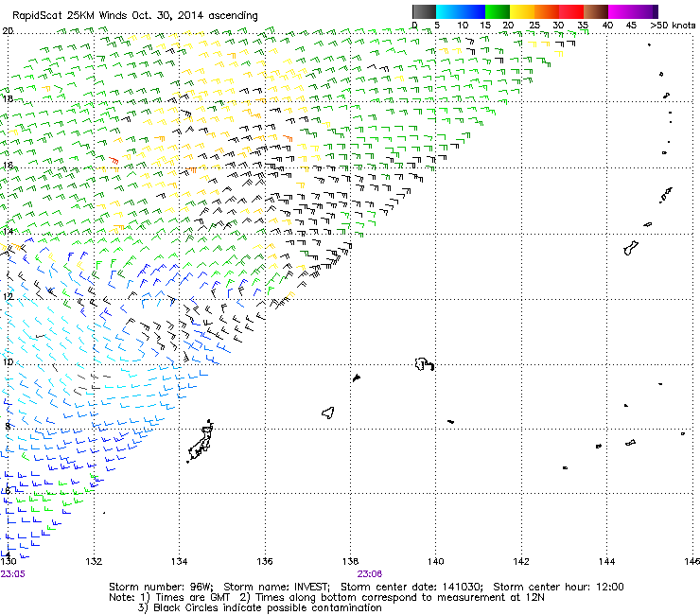Click the latitude label '14'
Viewport: 700px width, 615px height.
coord(8,232)
